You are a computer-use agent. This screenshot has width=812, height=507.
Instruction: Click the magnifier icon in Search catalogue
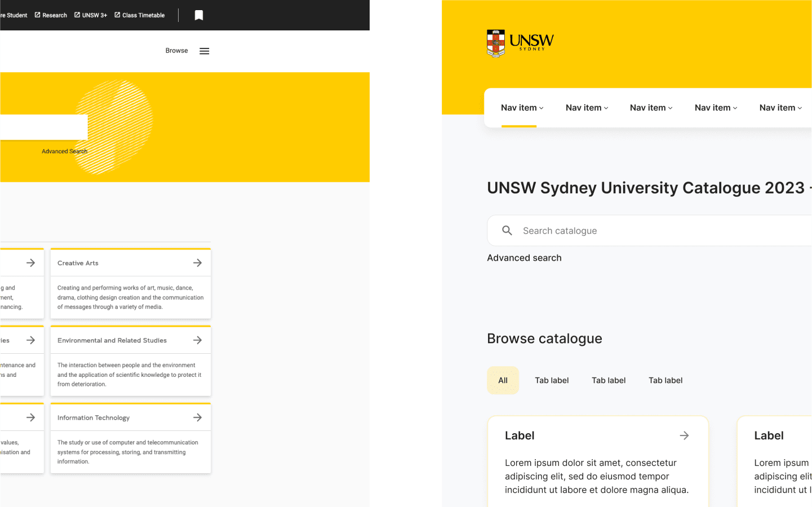(507, 230)
